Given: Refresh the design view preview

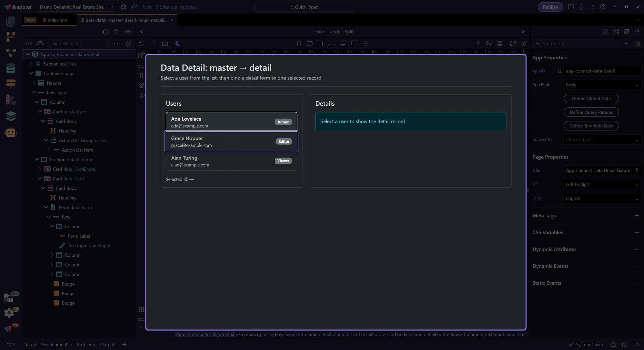Looking at the screenshot, I should pos(513,44).
